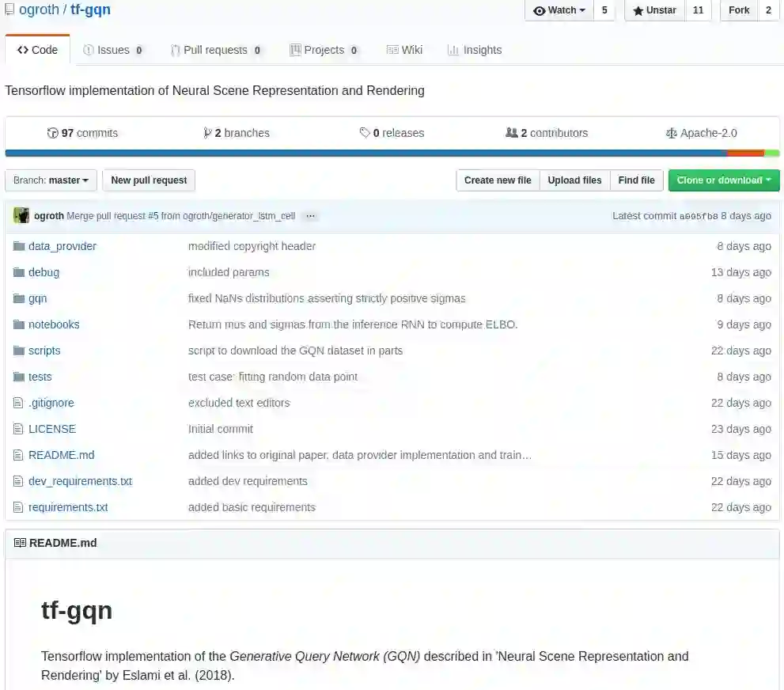Click the Upload files button
The height and width of the screenshot is (690, 784).
574,180
